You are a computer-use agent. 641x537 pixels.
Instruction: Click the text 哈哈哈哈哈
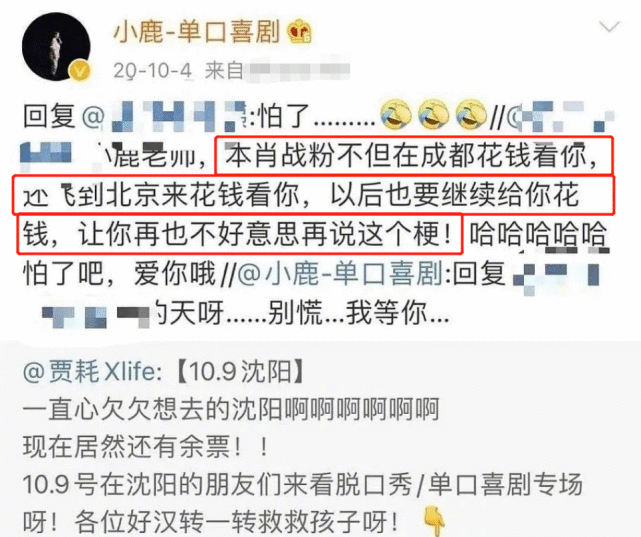538,234
